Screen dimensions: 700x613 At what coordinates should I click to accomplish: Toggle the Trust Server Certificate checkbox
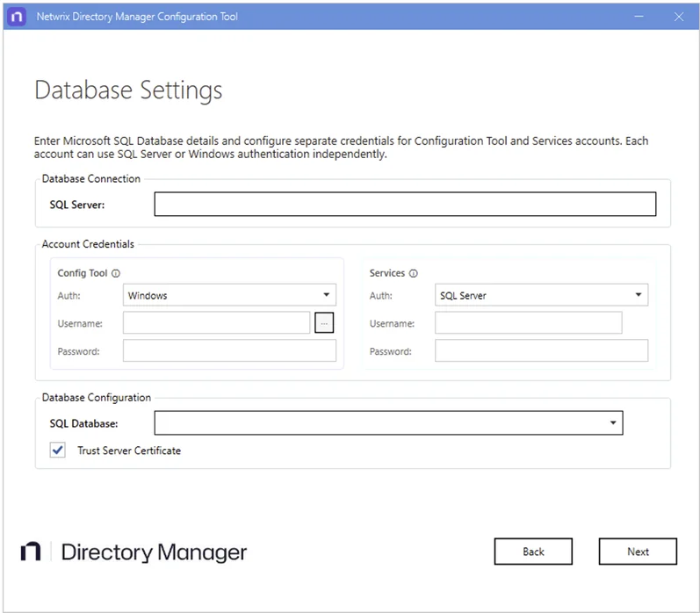[x=58, y=450]
